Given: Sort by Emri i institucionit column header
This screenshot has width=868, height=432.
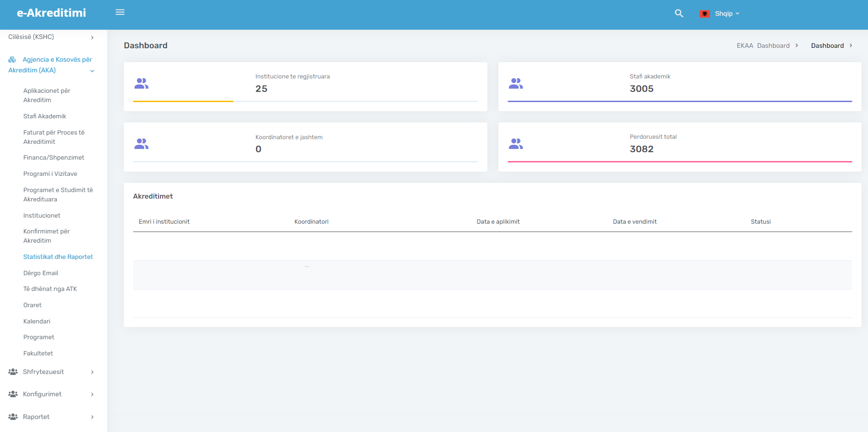Looking at the screenshot, I should click(164, 222).
